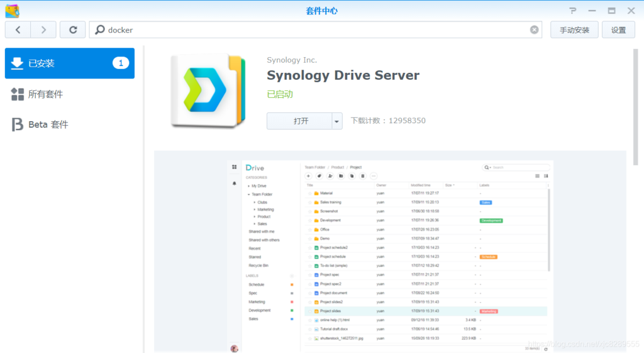Click the Synology Drive Server package icon
Viewport: 644px width, 353px height.
208,90
